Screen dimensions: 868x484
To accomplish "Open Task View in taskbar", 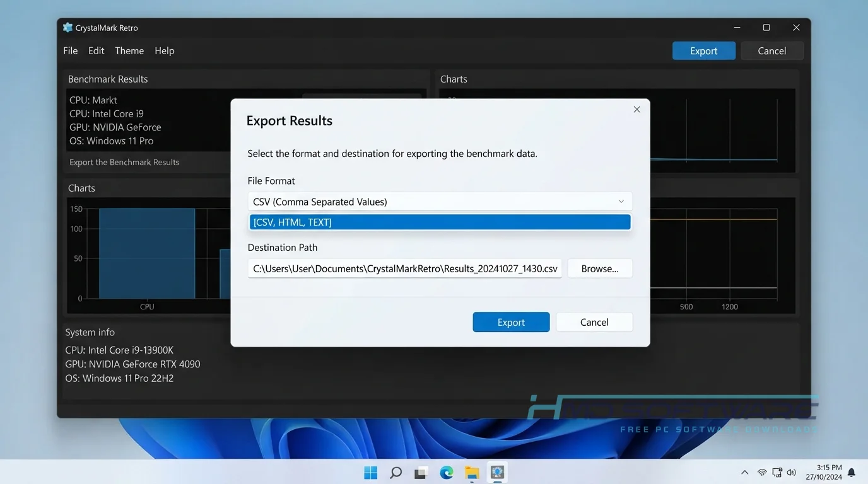I will [421, 473].
